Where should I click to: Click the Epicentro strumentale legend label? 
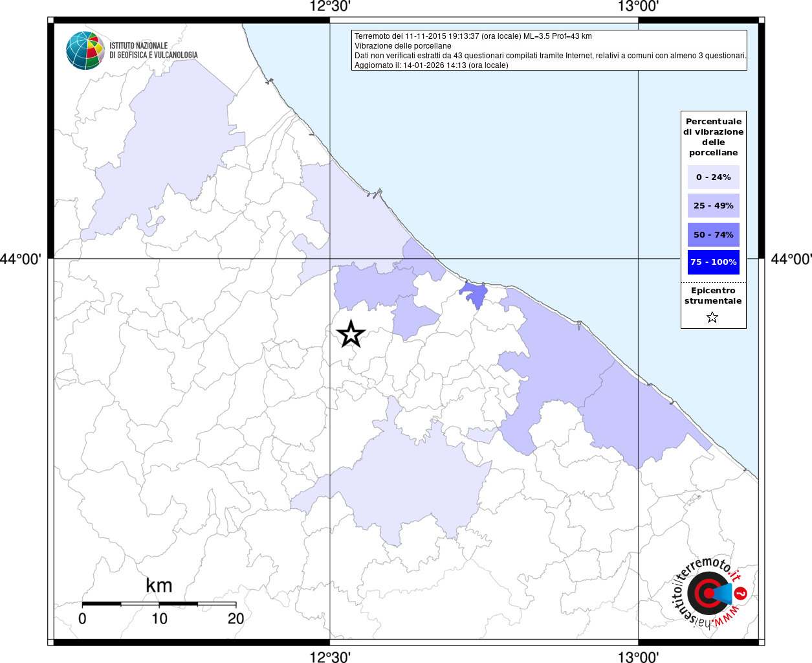(x=713, y=296)
